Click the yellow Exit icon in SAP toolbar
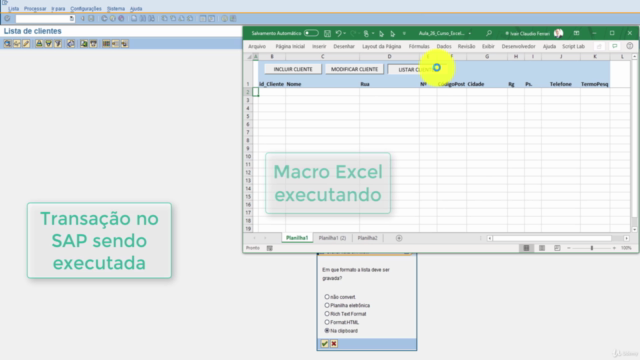 [113, 18]
